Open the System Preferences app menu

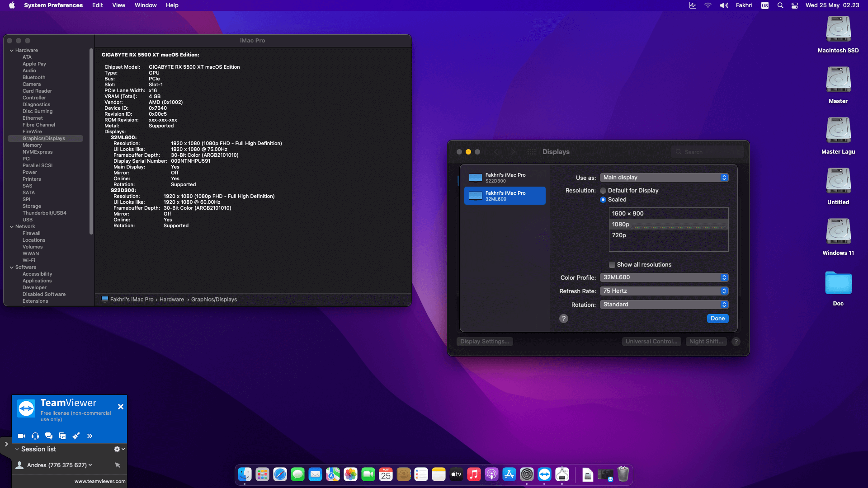tap(53, 5)
